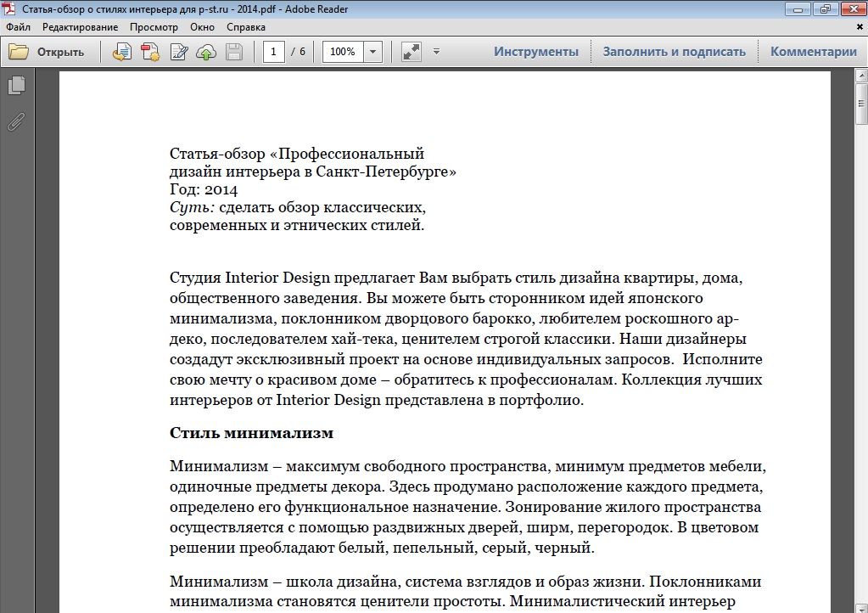
Task: Click line starting 'Минимализм – школа дизайна'
Action: point(466,582)
